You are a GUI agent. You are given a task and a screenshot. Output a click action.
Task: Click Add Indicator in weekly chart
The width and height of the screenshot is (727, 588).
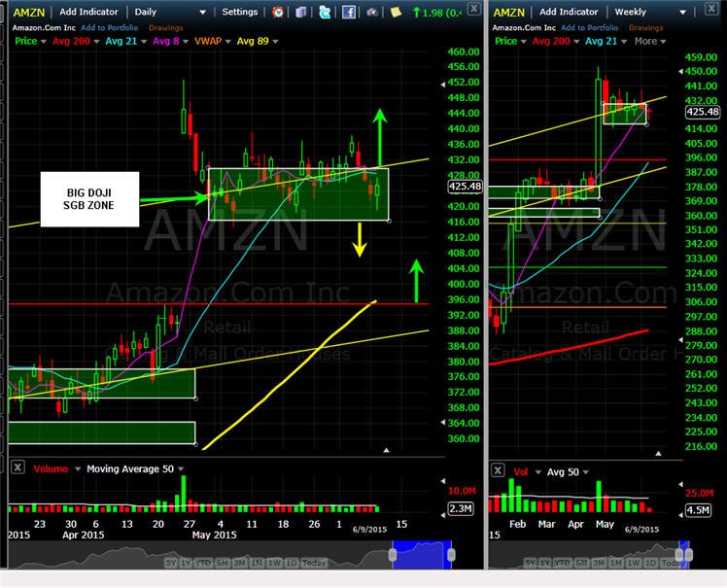coord(569,12)
